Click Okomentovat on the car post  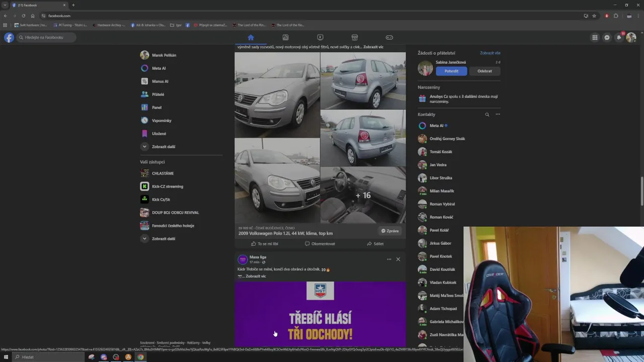[x=320, y=244]
